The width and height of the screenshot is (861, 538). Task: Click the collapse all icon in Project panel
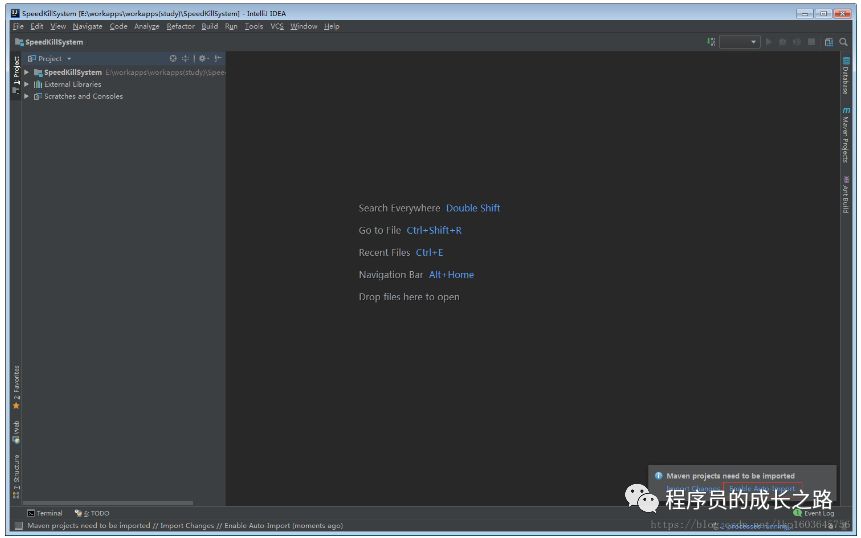[x=186, y=58]
